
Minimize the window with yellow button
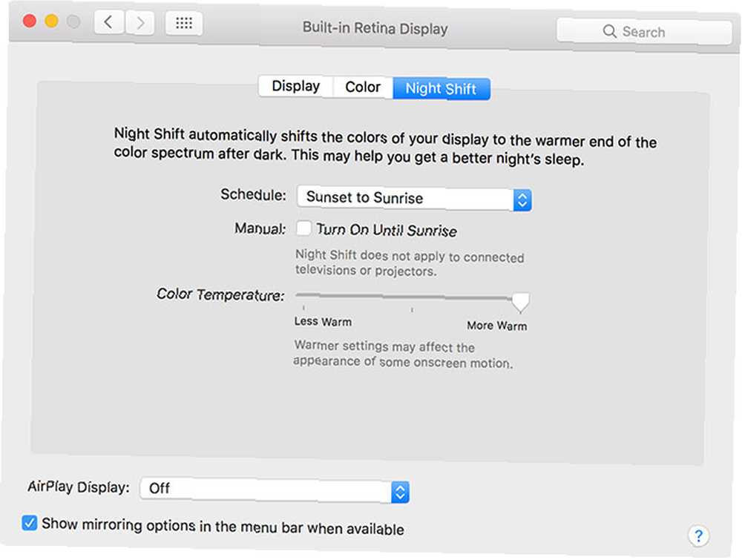(52, 21)
